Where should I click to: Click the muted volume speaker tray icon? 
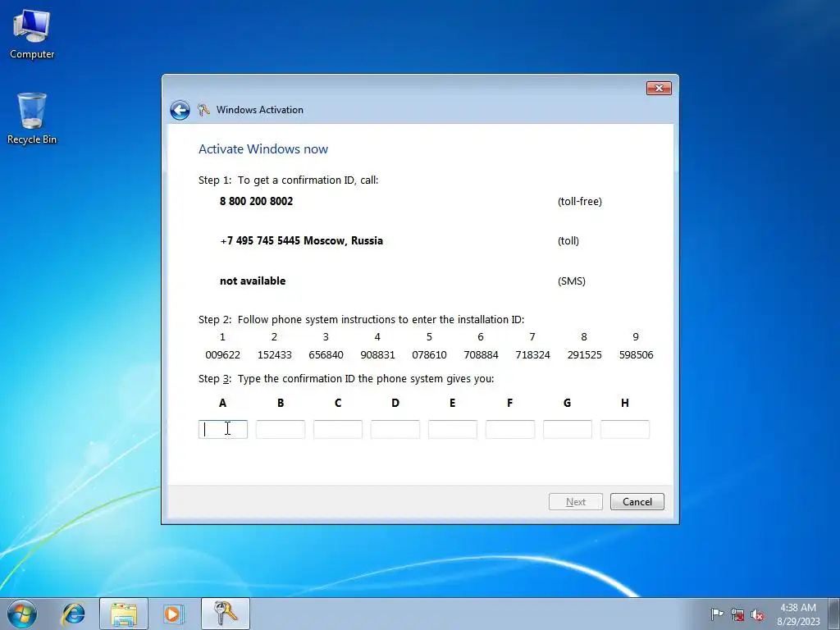757,614
